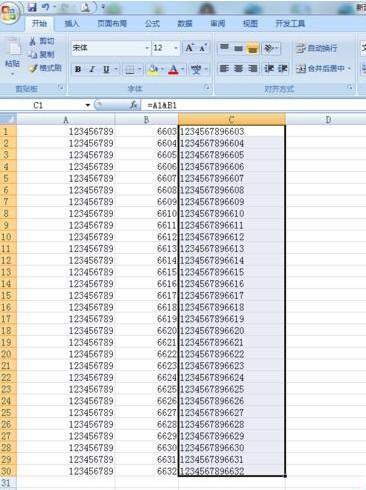Open the font size dropdown showing 12
The height and width of the screenshot is (490, 366).
coord(176,48)
